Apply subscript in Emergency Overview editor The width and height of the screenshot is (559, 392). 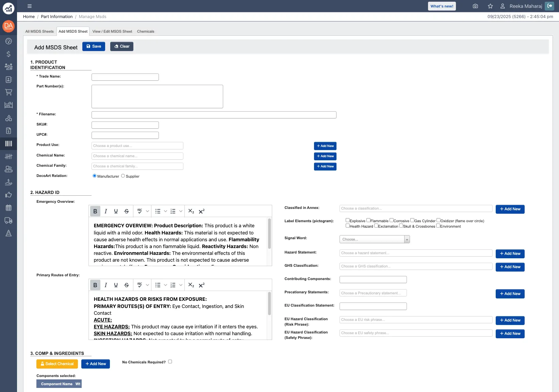click(x=191, y=211)
